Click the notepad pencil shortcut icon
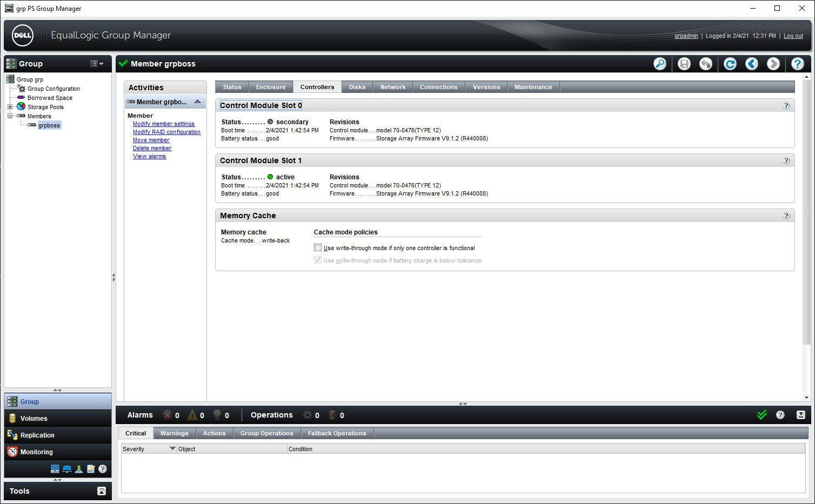The width and height of the screenshot is (815, 504). 91,469
